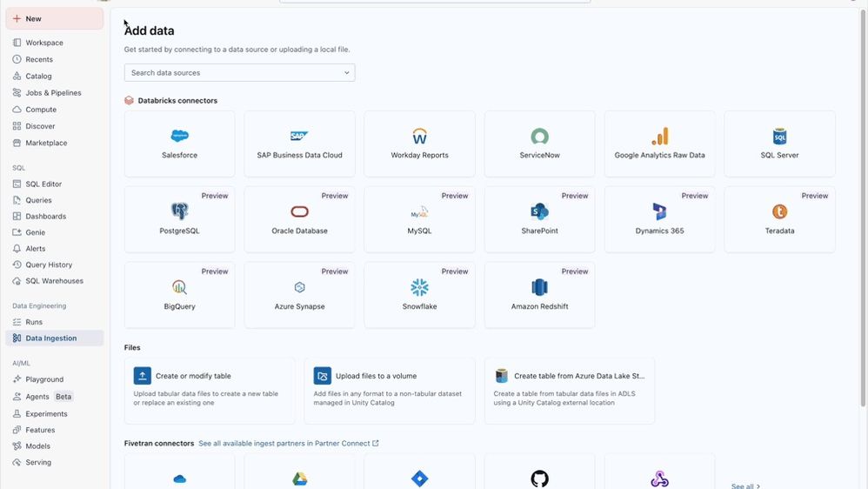Viewport: 868px width, 489px height.
Task: Click the Discover sidebar icon
Action: 17,126
